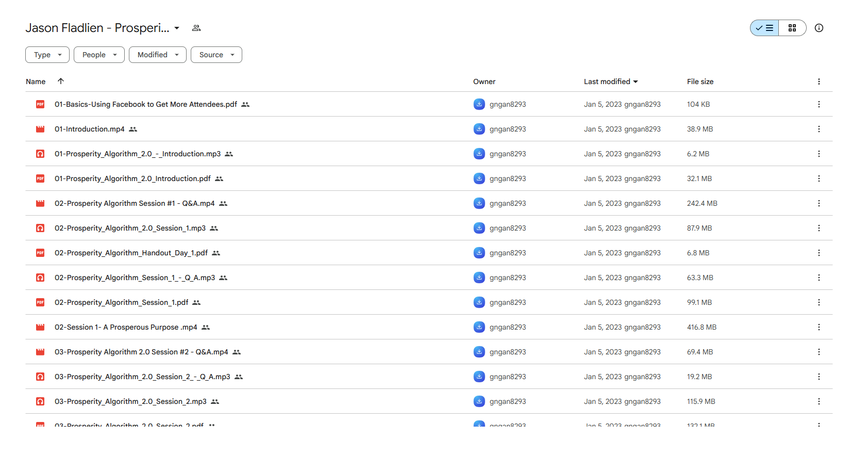Open more actions for A Prosperous Purpose .mp4

pos(819,327)
